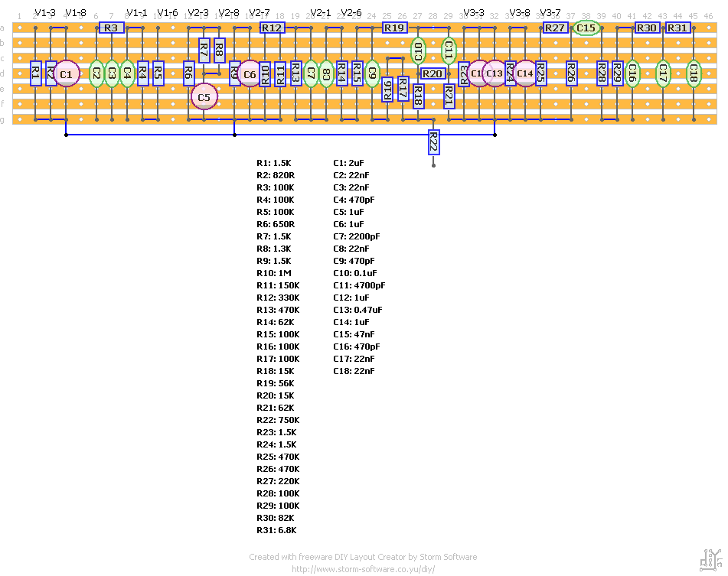Click the V2-7 pin label
Image resolution: width=728 pixels, height=576 pixels.
coord(259,13)
